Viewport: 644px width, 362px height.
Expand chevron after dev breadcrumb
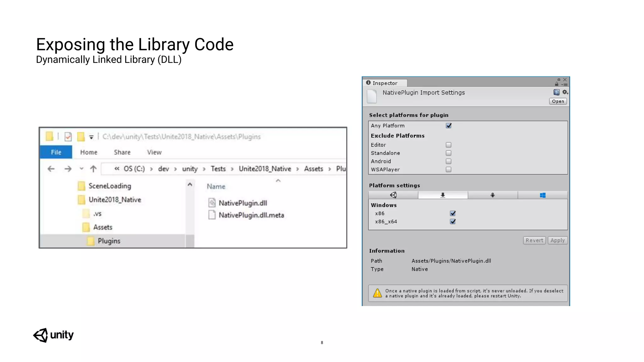coord(175,169)
